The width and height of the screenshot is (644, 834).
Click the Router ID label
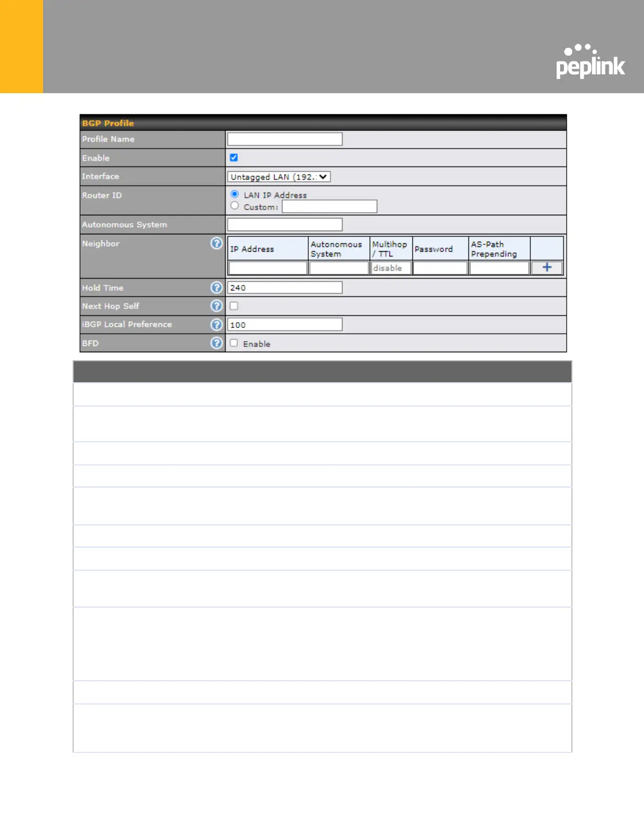coord(102,195)
